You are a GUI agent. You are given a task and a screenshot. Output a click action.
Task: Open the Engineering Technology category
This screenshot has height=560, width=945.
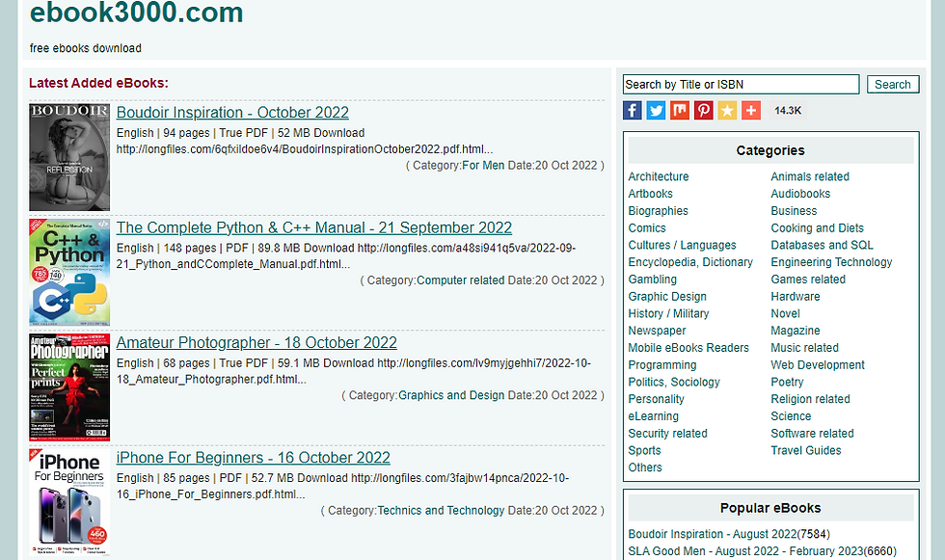831,262
